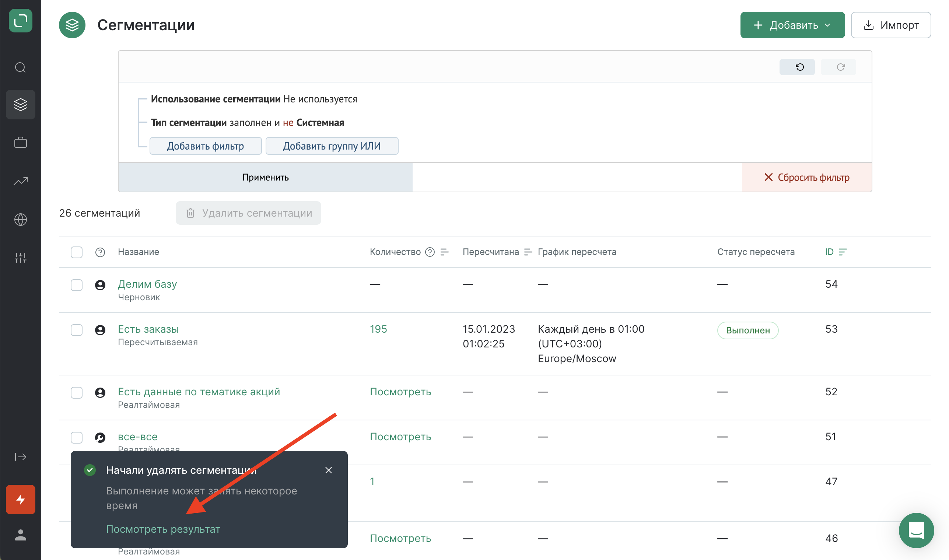Image resolution: width=949 pixels, height=560 pixels.
Task: Click Удалить сегментации button
Action: pyautogui.click(x=248, y=213)
